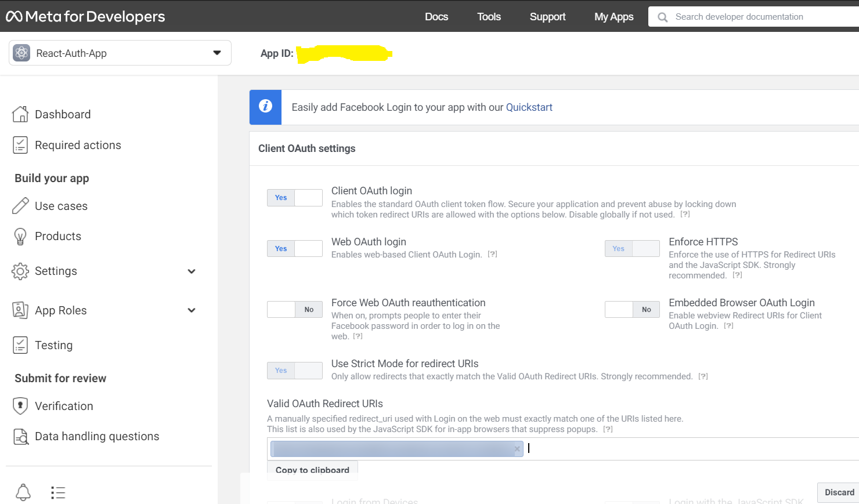Screen dimensions: 859x504
Task: Click the Verification shield icon
Action: tap(20, 406)
